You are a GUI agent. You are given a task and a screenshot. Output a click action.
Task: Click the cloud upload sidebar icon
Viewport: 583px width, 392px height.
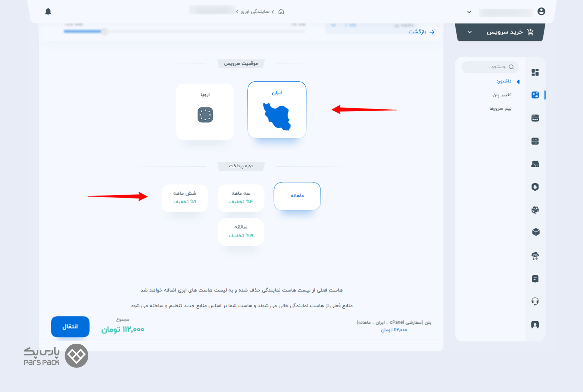(x=535, y=256)
